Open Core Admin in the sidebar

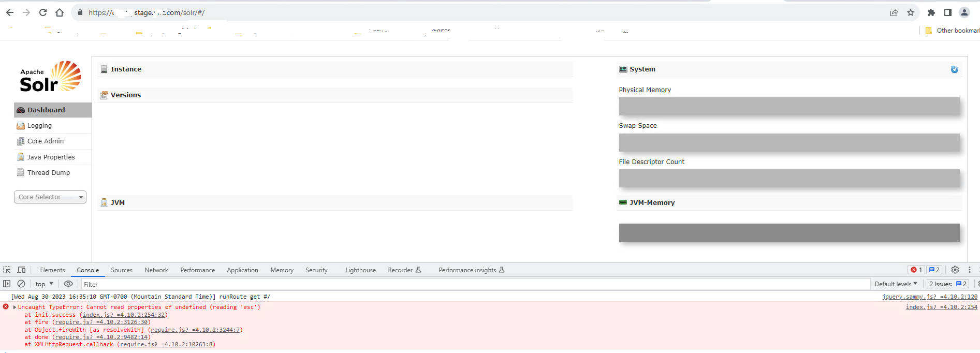(53, 141)
